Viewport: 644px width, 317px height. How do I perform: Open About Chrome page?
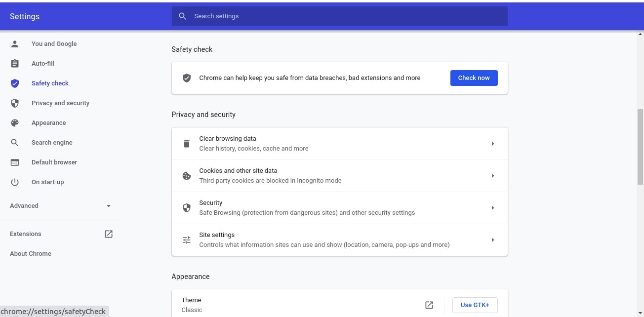coord(31,254)
